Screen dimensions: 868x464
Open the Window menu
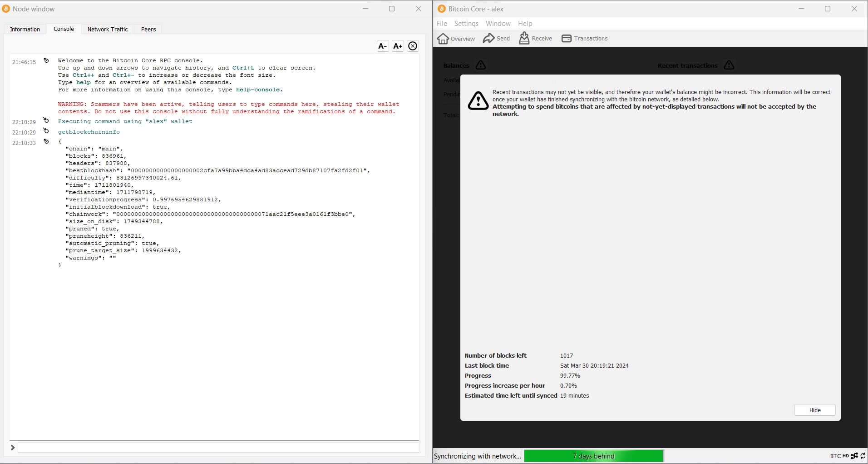(x=498, y=24)
